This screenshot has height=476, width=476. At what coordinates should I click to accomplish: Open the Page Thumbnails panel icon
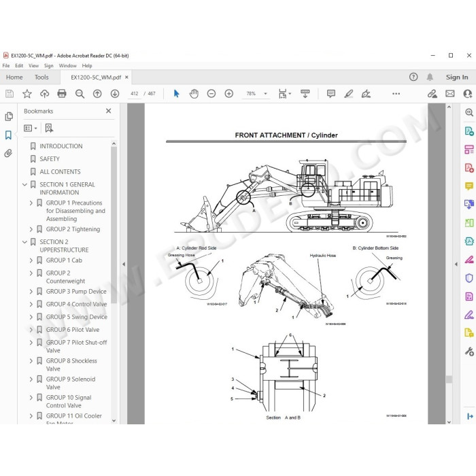tap(9, 116)
